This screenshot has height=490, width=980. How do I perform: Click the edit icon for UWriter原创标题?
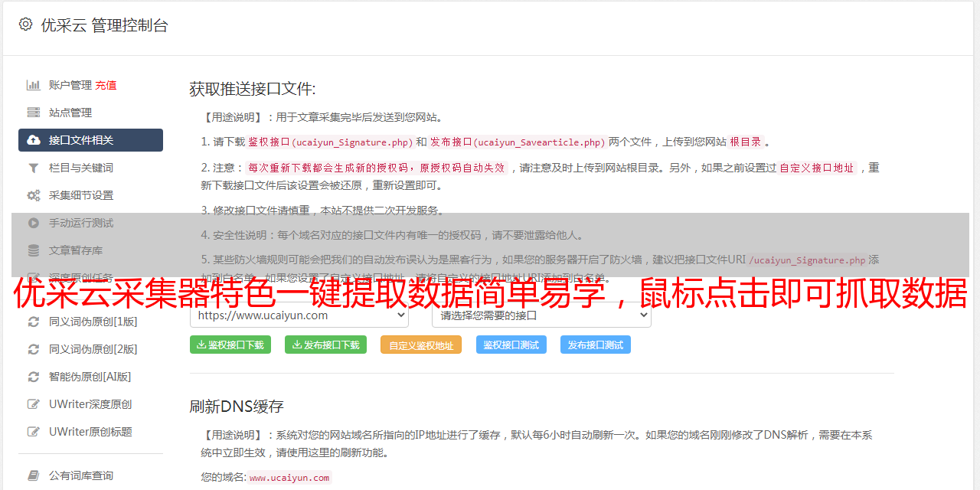[34, 432]
